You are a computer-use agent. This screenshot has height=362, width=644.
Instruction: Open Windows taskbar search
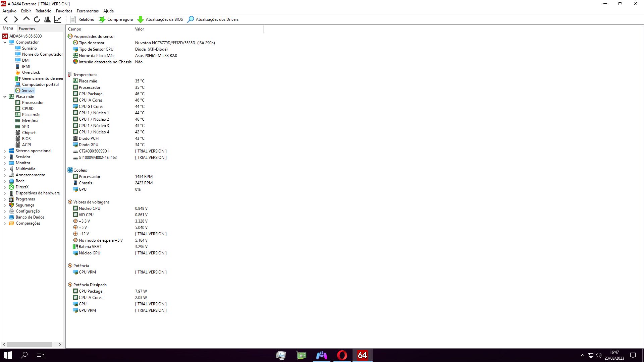[x=24, y=355]
